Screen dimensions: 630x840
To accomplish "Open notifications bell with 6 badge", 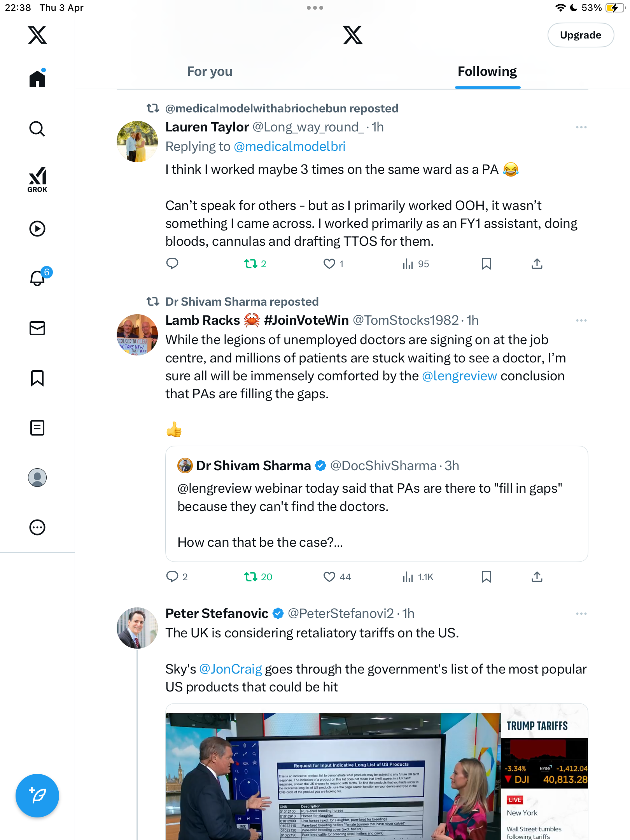I will click(x=38, y=278).
